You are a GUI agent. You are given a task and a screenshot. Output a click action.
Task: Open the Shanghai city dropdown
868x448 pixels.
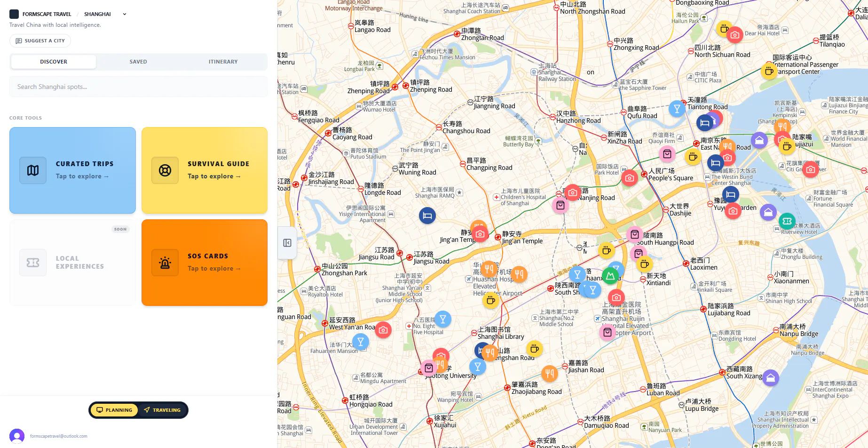point(105,14)
